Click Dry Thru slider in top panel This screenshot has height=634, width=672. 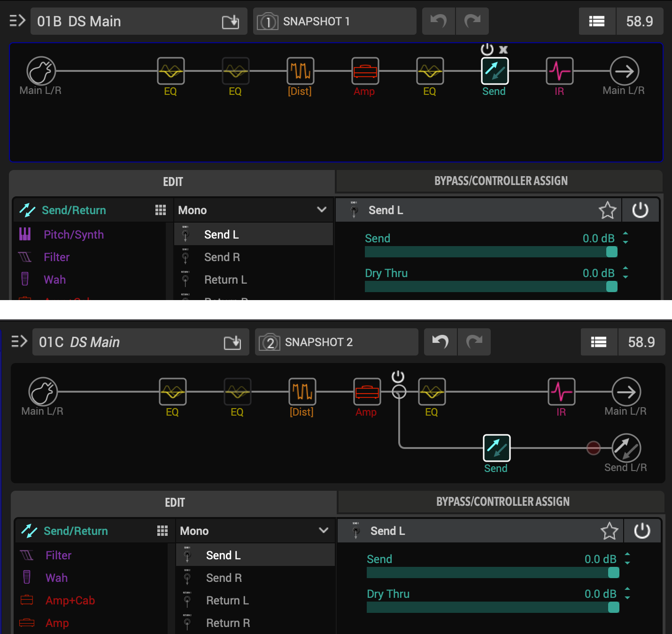[491, 286]
